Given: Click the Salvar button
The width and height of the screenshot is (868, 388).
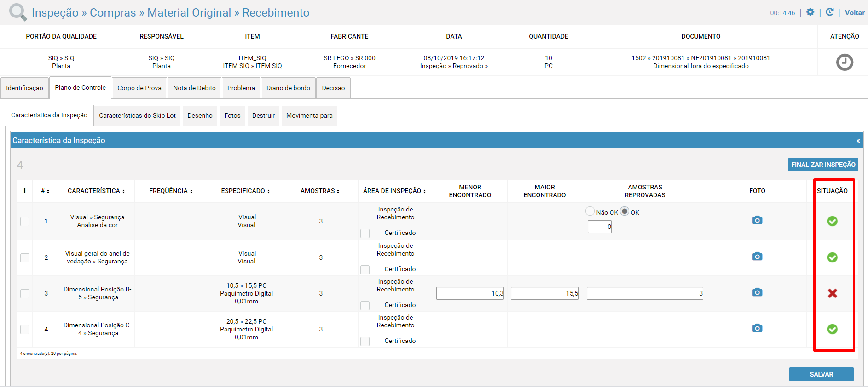Looking at the screenshot, I should tap(821, 374).
